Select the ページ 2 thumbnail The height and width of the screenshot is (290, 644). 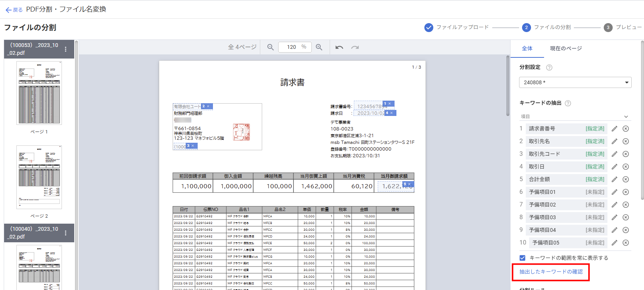39,177
